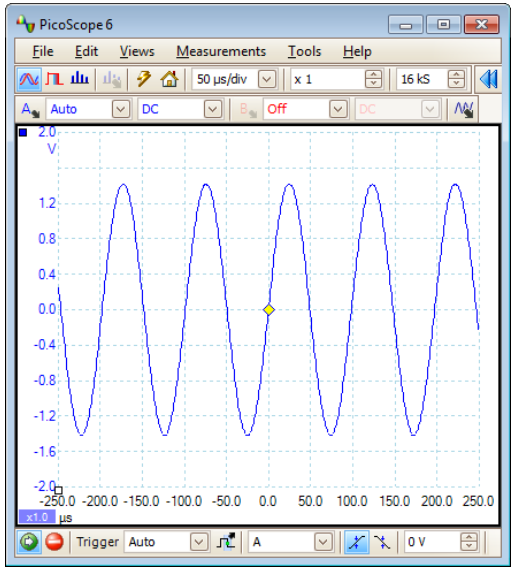Image resolution: width=512 pixels, height=568 pixels.
Task: Click the blue double-arrow buffer navigation icon
Action: (x=488, y=79)
